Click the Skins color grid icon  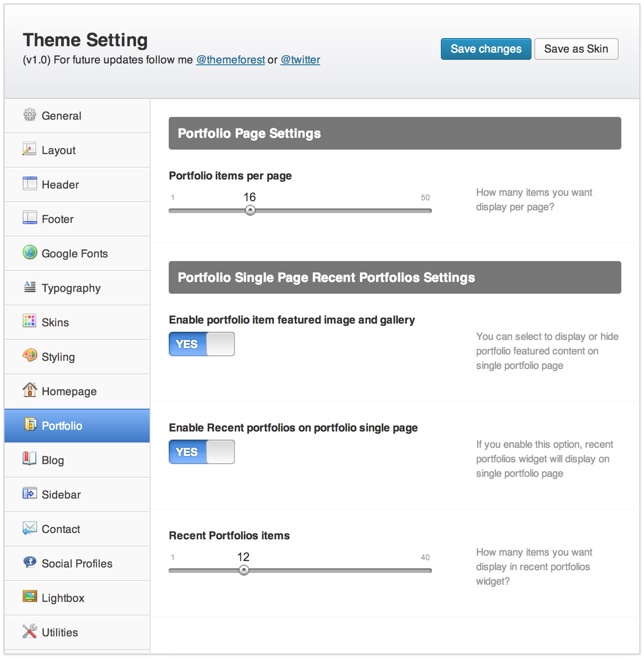29,321
